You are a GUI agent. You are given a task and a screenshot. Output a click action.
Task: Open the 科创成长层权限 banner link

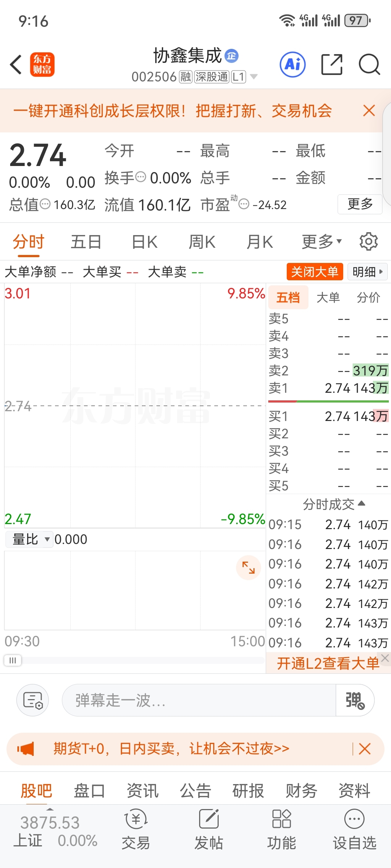(173, 111)
